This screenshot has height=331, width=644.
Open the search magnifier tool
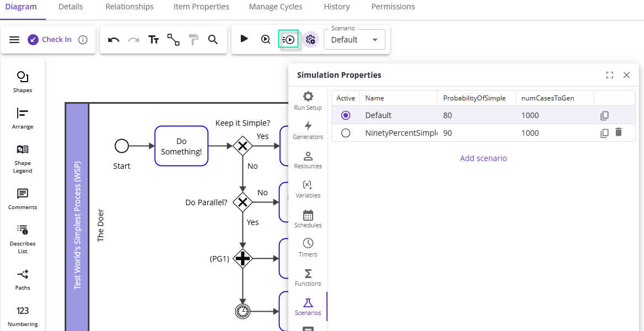(213, 40)
